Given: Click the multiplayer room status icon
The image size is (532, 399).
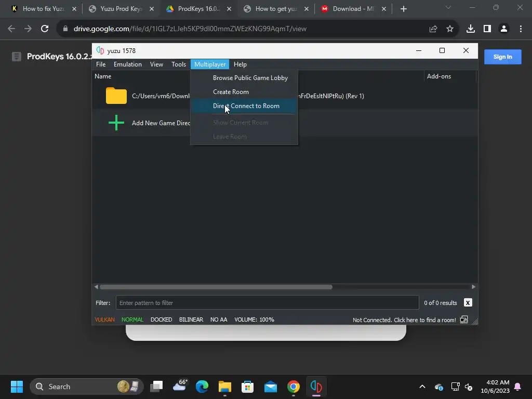Looking at the screenshot, I should (x=464, y=320).
